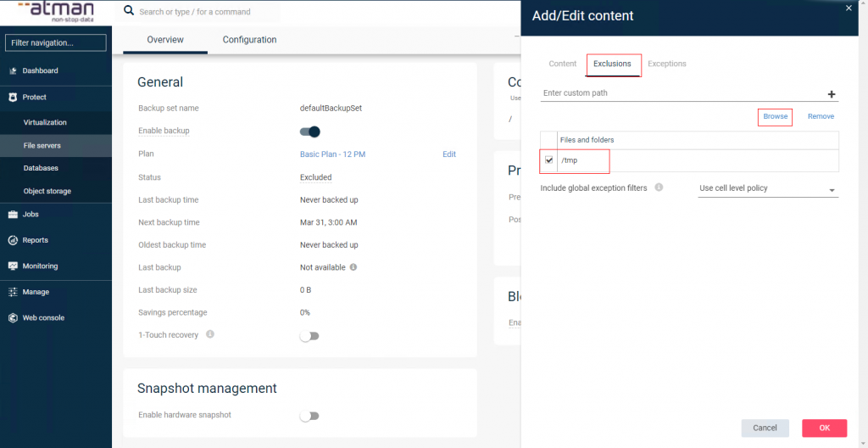Switch to the Configuration tab
This screenshot has width=868, height=448.
coord(249,40)
